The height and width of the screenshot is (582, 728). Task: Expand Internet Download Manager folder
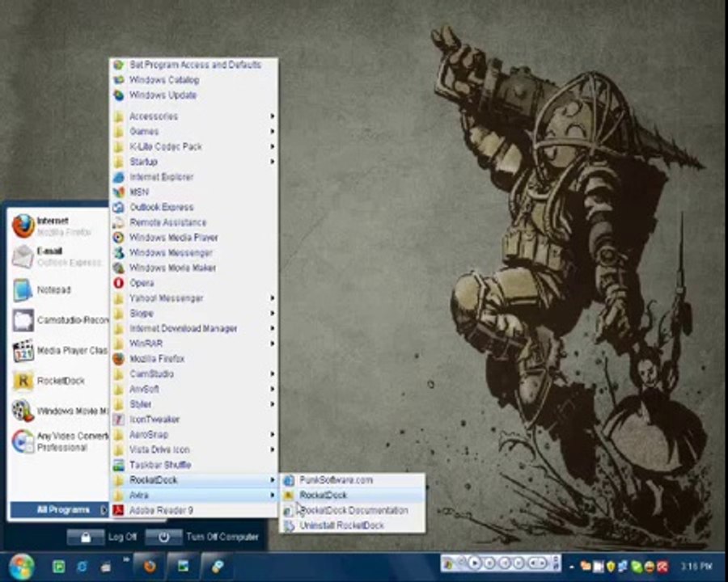(x=194, y=328)
